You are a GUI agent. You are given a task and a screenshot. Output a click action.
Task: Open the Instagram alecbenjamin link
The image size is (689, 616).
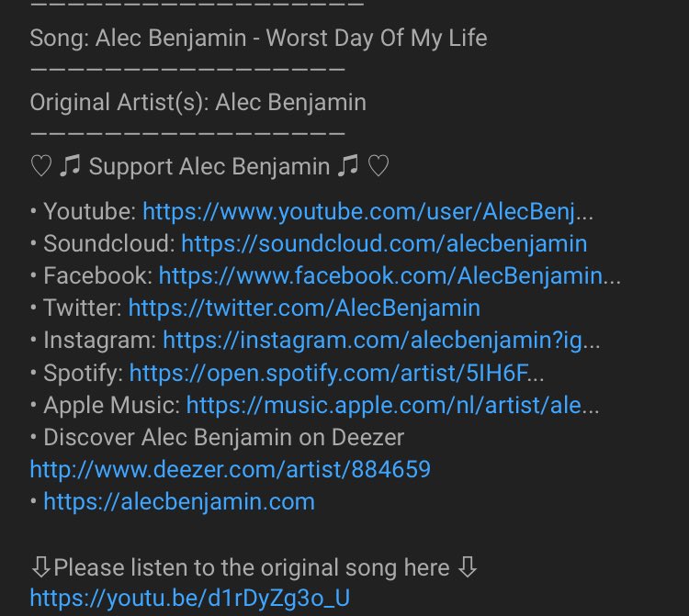click(381, 341)
